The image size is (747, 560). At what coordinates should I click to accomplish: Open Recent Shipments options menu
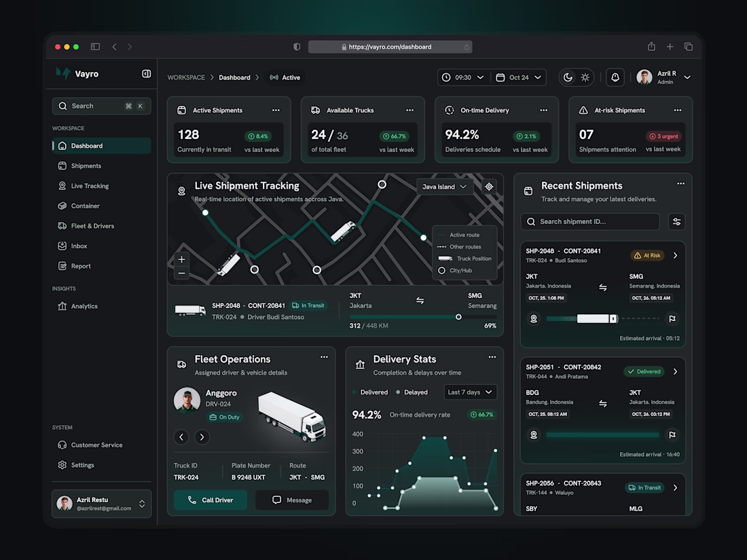680,183
